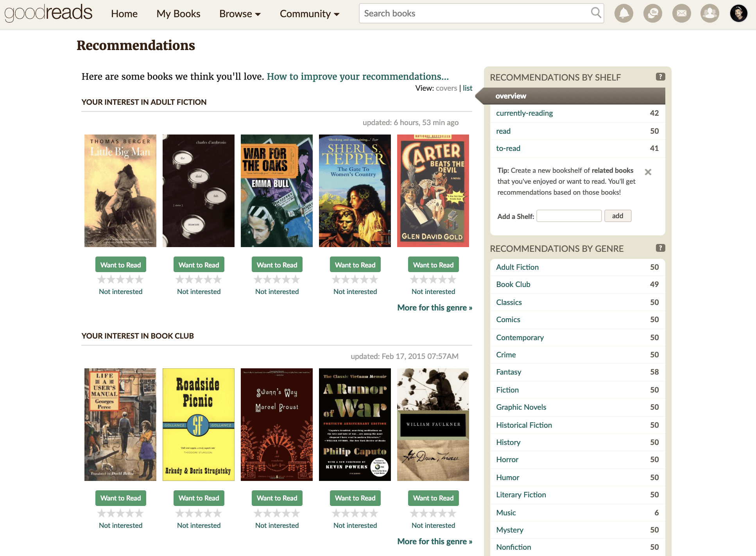Screen dimensions: 756x556
Task: Select the overview tab in Recommendations by Shelf
Action: coord(511,95)
